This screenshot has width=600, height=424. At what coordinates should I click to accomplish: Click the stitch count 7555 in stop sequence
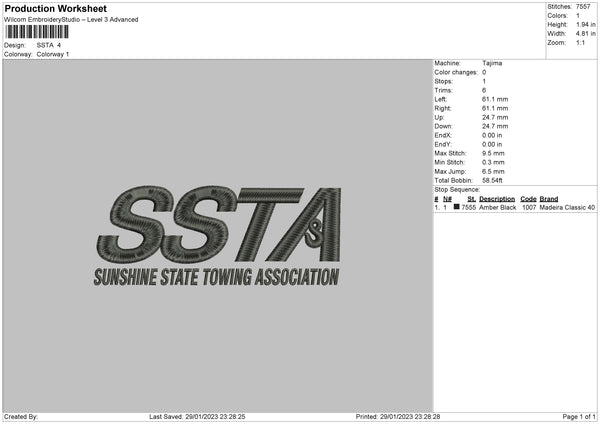pos(469,207)
